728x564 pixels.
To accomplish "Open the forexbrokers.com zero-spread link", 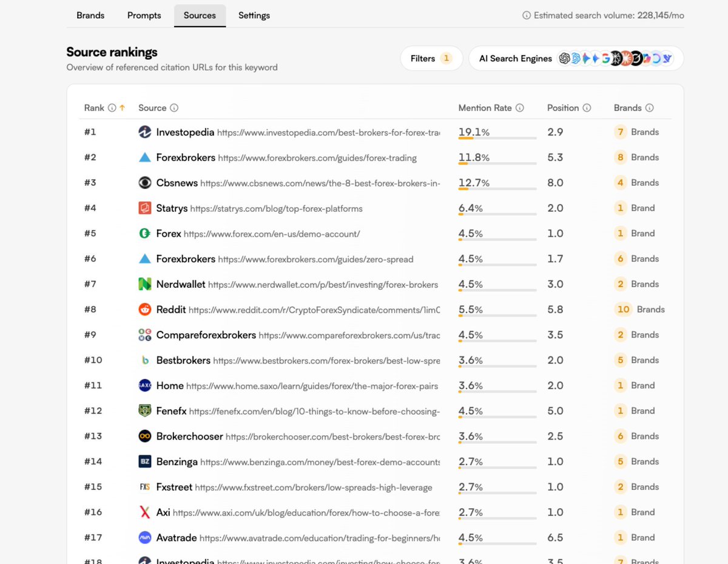I will point(315,259).
